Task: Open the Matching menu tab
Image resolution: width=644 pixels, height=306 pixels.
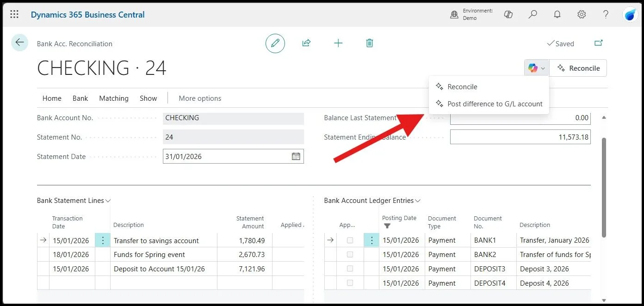Action: (114, 98)
